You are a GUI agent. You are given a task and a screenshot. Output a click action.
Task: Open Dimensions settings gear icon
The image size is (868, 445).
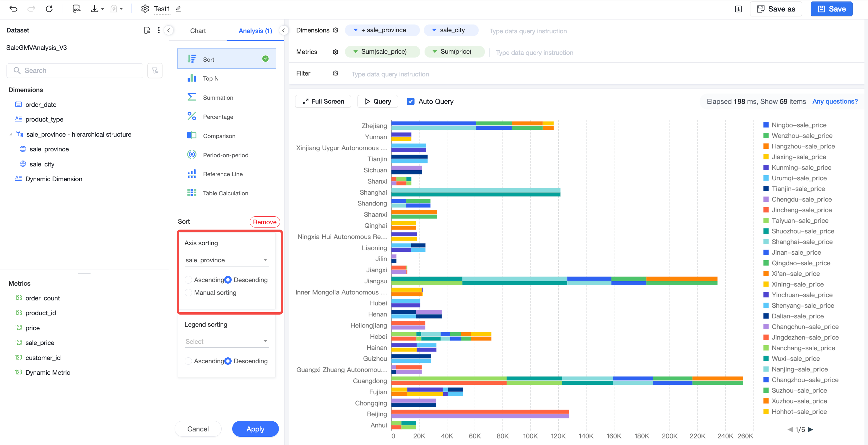pos(336,30)
